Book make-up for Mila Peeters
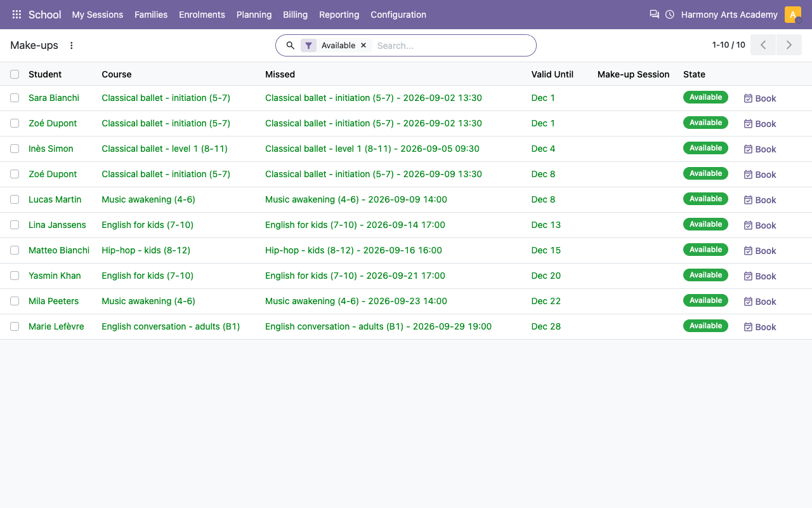Image resolution: width=812 pixels, height=508 pixels. 760,302
